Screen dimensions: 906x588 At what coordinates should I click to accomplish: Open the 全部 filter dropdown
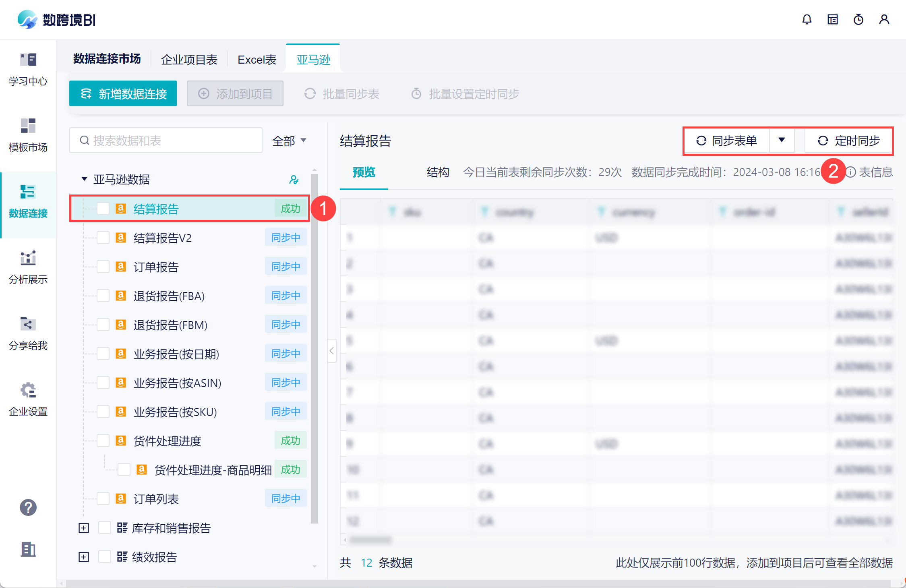click(289, 141)
